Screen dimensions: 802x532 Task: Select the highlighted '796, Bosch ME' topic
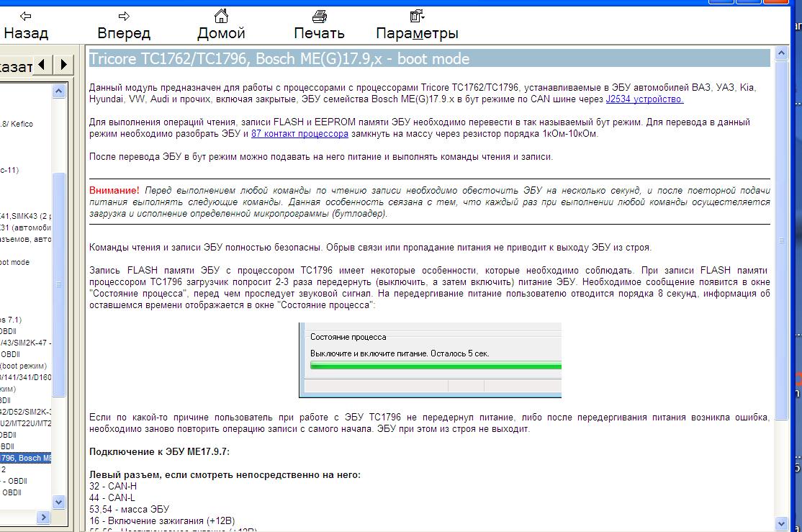click(x=26, y=458)
